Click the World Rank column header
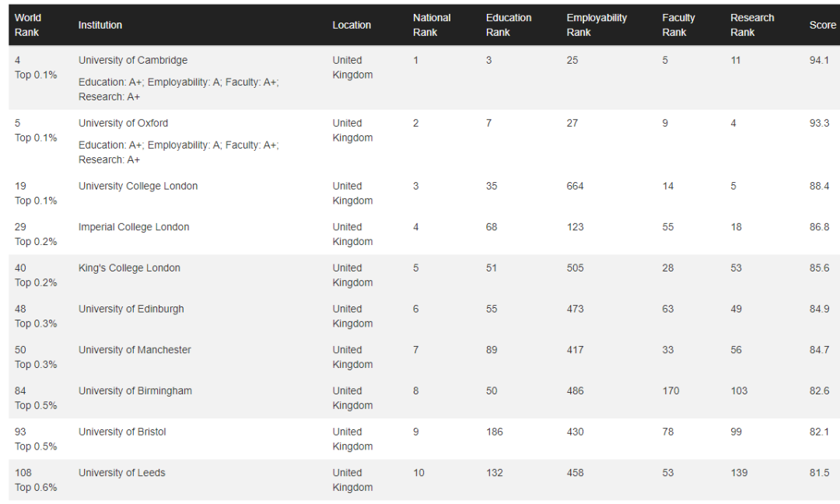840x504 pixels. pos(27,25)
